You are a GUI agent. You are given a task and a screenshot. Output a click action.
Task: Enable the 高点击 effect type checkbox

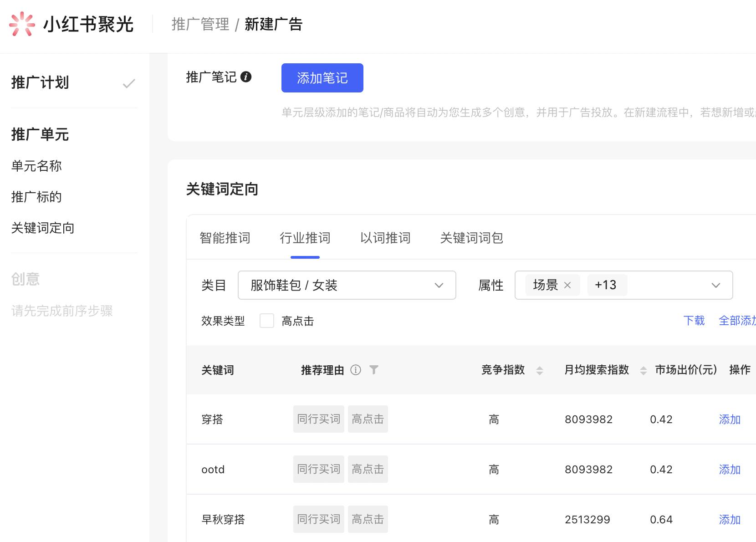267,321
